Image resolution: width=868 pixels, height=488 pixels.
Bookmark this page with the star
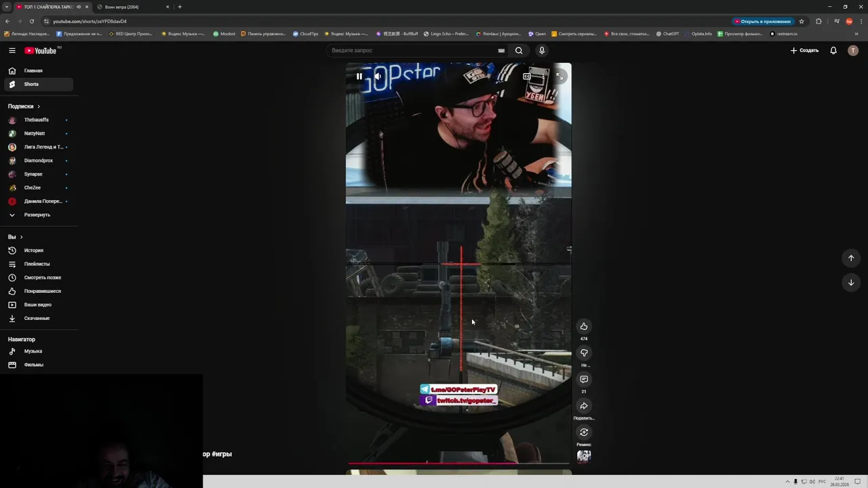pos(802,21)
